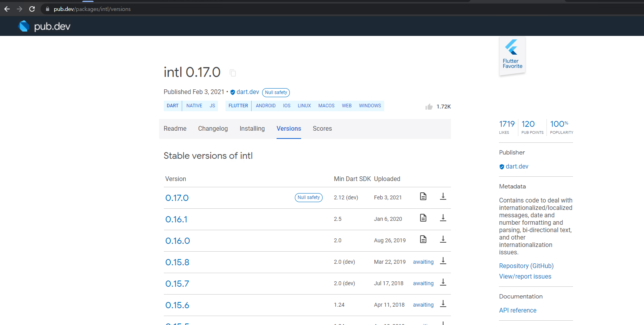The height and width of the screenshot is (325, 644).
Task: Open version 0.16.0 link
Action: click(177, 241)
